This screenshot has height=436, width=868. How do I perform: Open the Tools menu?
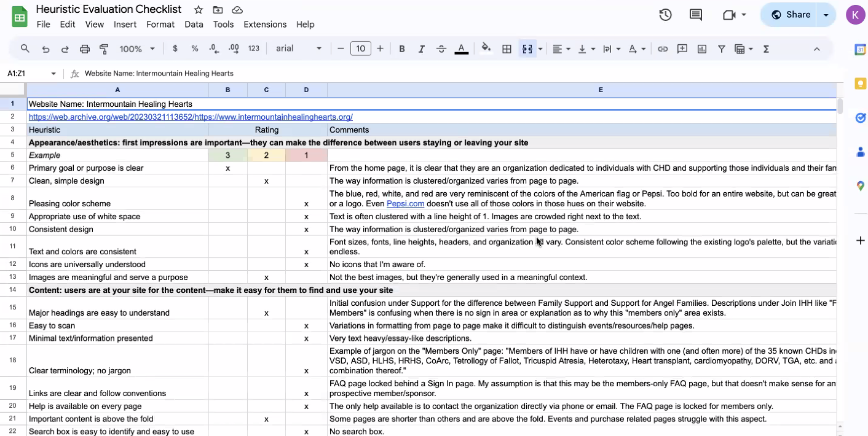point(223,25)
